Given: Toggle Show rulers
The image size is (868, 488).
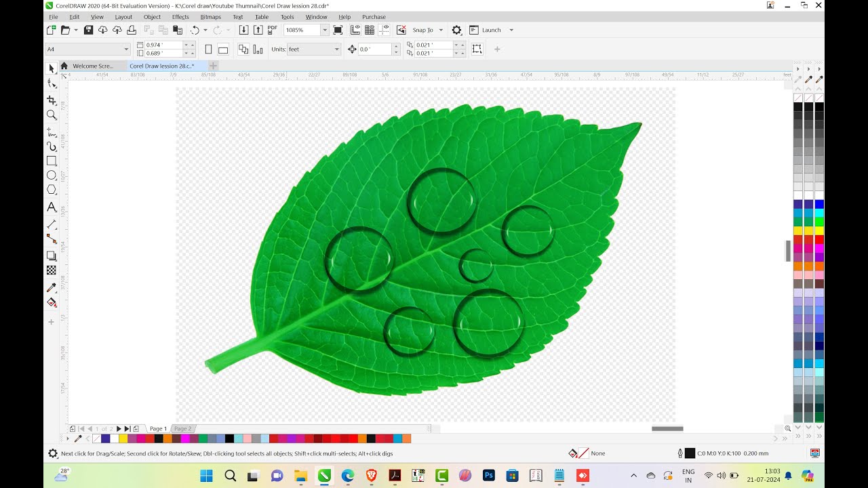Looking at the screenshot, I should point(355,30).
